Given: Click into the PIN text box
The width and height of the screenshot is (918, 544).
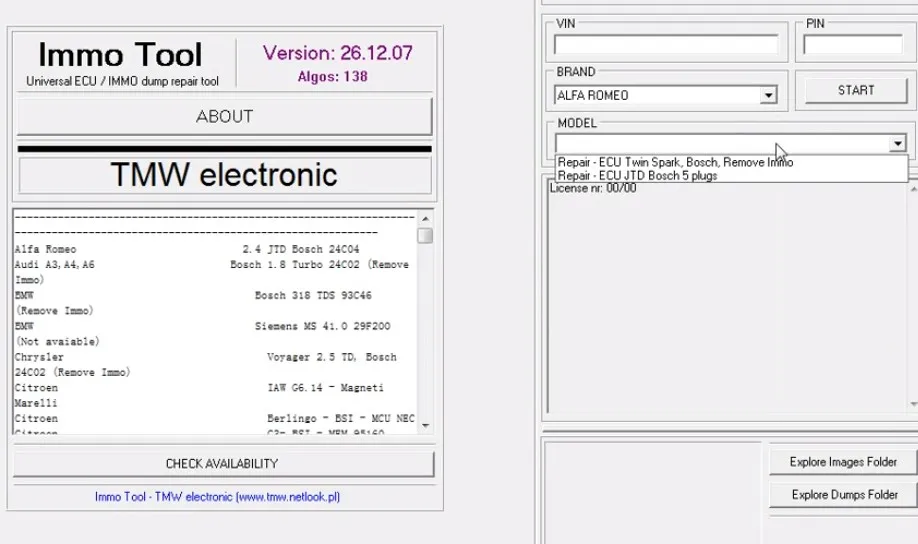Looking at the screenshot, I should pos(852,45).
